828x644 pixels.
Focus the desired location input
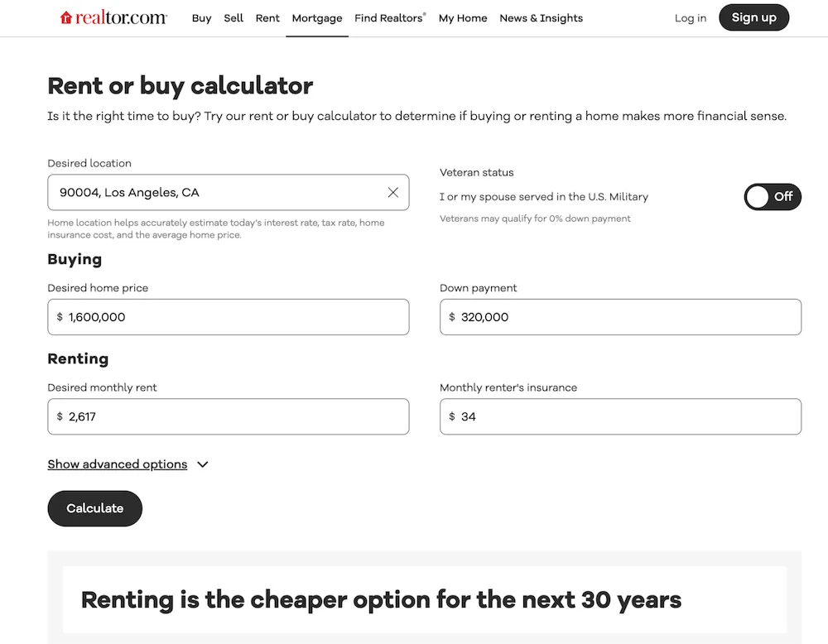tap(215, 192)
